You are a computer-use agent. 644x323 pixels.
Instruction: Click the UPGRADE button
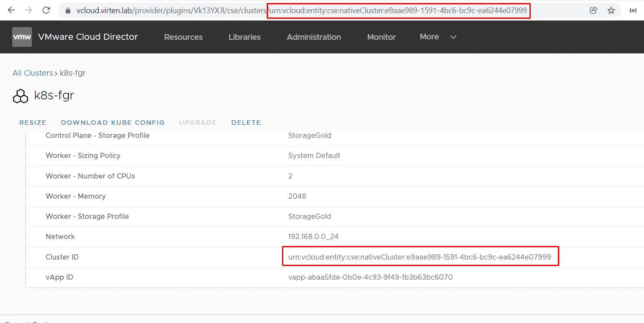[x=198, y=123]
